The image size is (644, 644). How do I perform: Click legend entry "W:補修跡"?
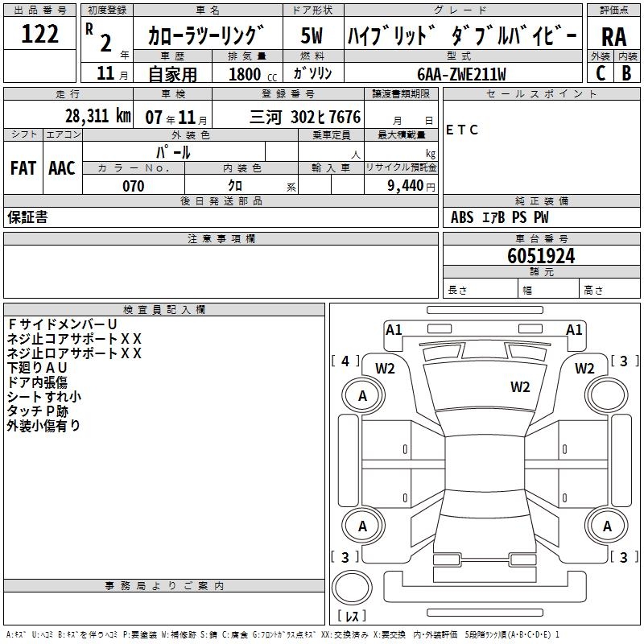click(179, 634)
